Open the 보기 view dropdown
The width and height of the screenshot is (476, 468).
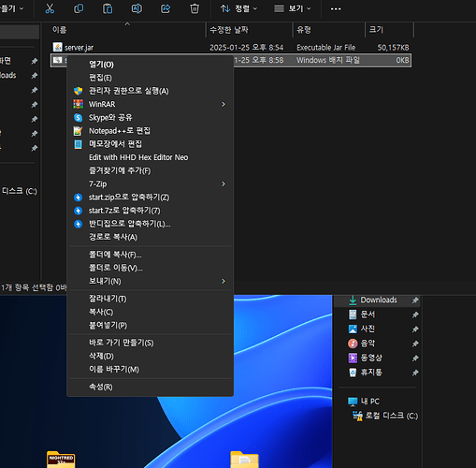(293, 8)
